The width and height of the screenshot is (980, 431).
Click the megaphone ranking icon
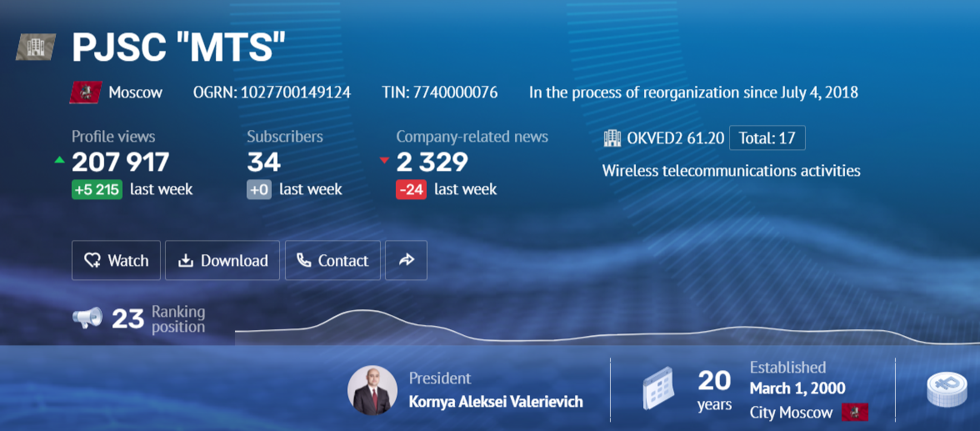pos(87,318)
